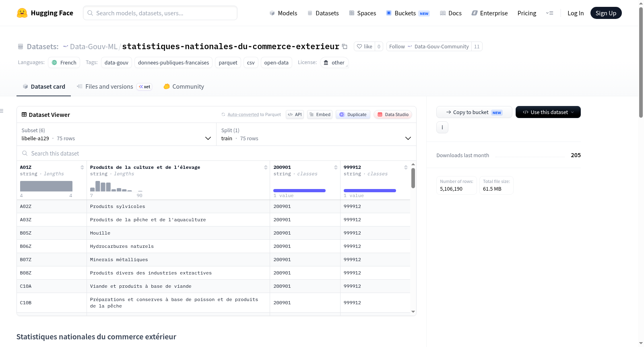Expand the Split train dropdown
This screenshot has width=644, height=347.
316,134
